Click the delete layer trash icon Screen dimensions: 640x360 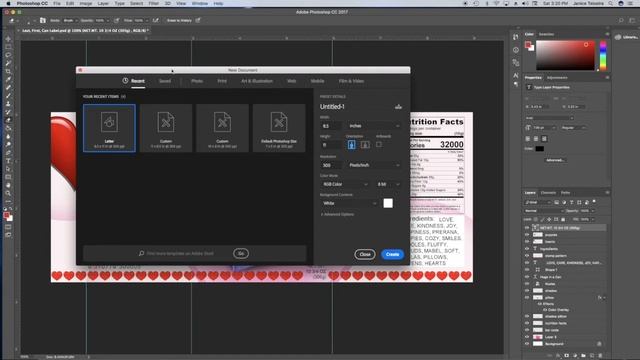[x=601, y=356]
